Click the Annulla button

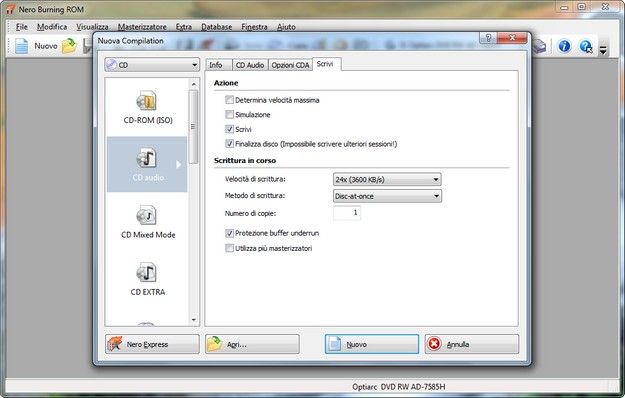pyautogui.click(x=472, y=344)
